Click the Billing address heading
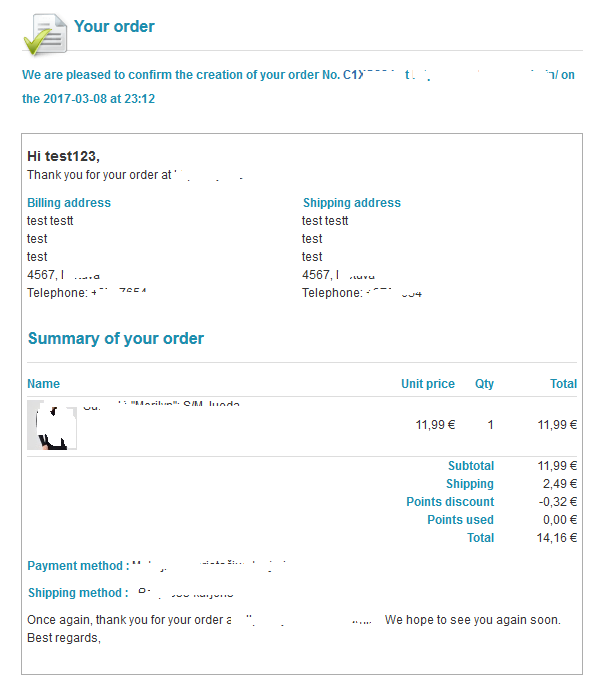The height and width of the screenshot is (696, 611). [x=69, y=202]
